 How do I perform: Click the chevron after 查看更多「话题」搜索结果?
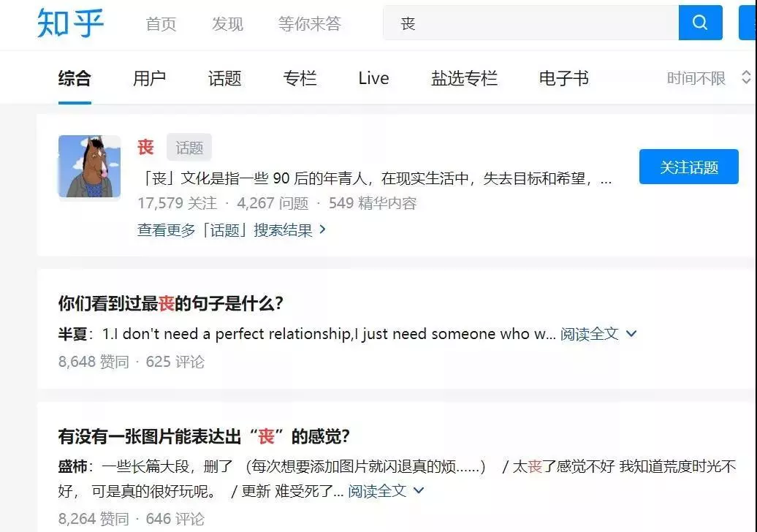click(322, 229)
